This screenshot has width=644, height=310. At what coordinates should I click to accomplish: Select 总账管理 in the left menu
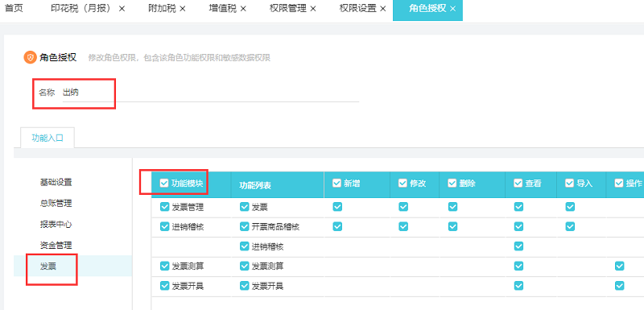[x=56, y=203]
